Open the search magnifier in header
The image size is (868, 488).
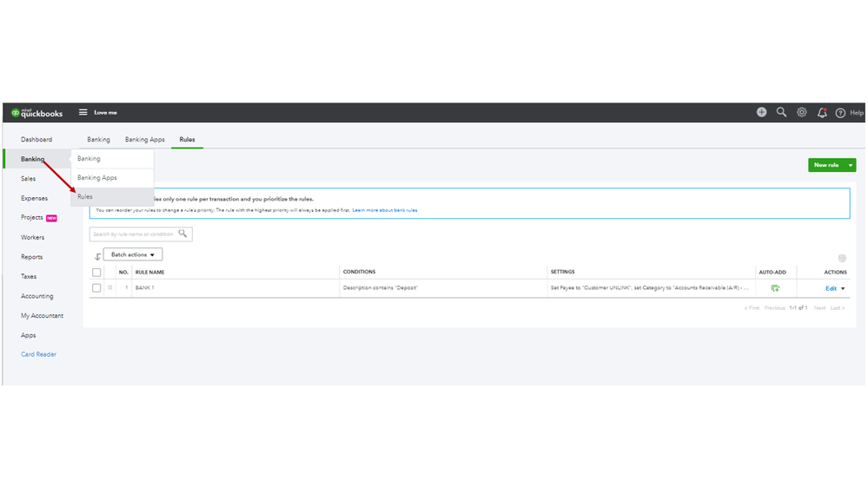[781, 112]
